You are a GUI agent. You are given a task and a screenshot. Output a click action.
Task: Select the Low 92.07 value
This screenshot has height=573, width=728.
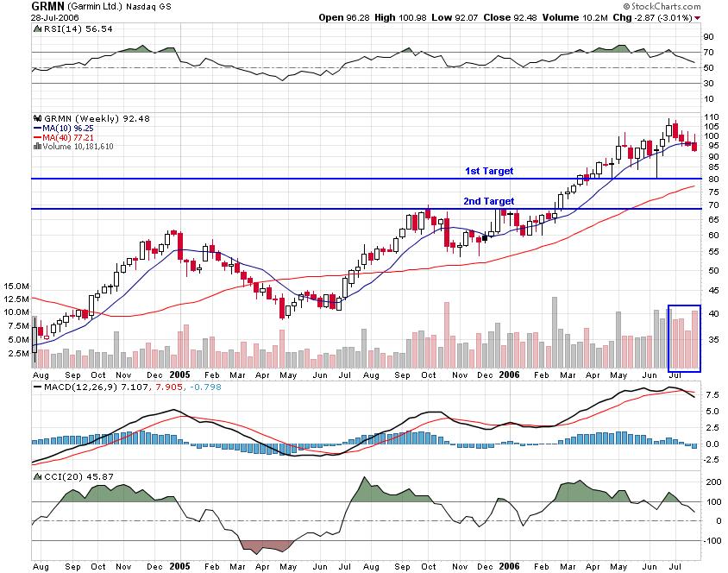(x=455, y=17)
